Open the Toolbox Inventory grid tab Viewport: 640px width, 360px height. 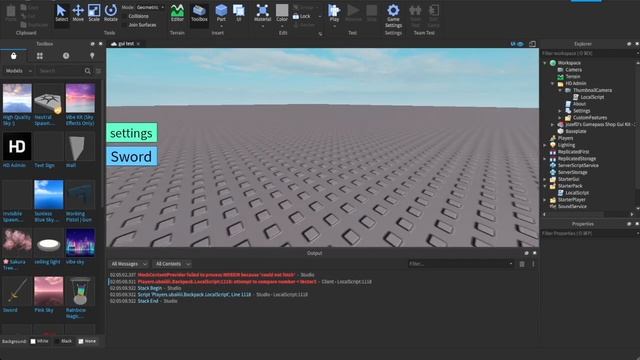[x=40, y=56]
